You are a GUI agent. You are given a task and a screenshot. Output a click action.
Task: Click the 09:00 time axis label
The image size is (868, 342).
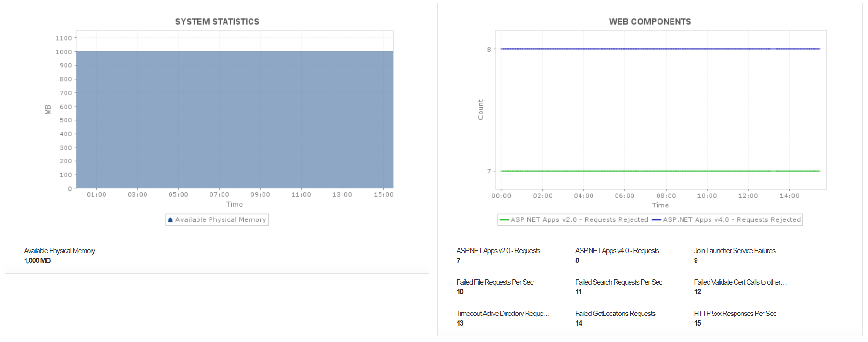click(x=260, y=195)
